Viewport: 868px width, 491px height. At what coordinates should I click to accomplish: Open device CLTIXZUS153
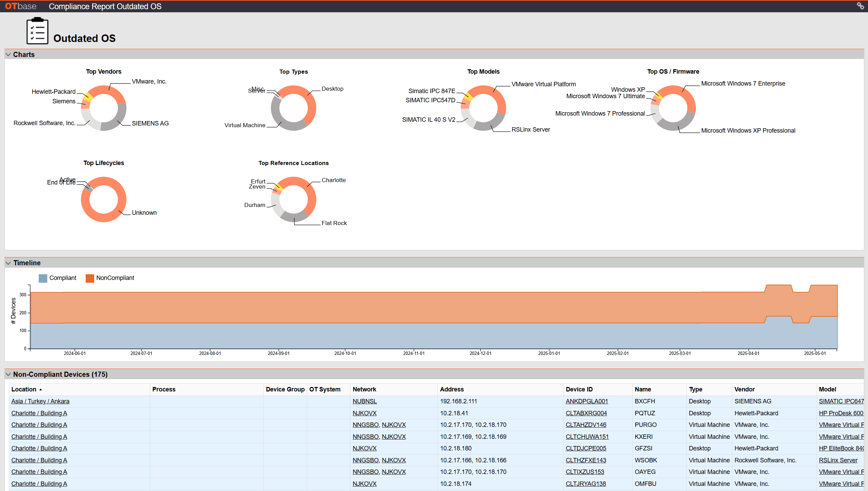coord(585,472)
